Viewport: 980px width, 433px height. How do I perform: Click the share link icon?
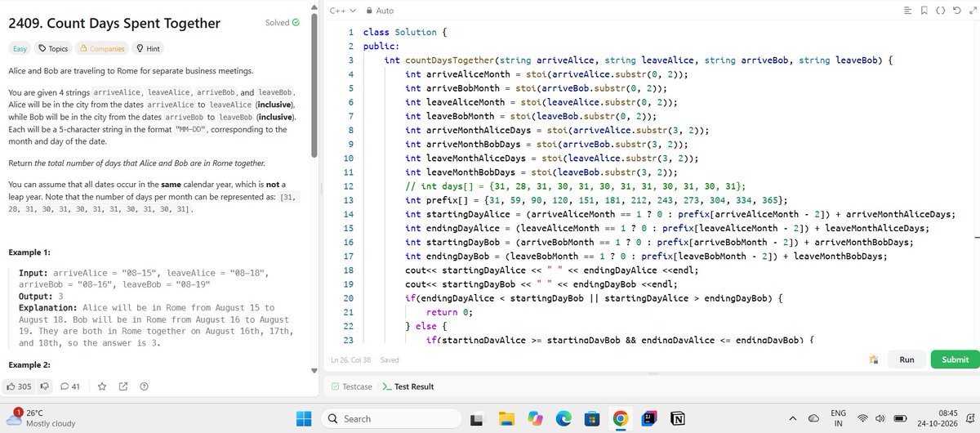click(122, 386)
